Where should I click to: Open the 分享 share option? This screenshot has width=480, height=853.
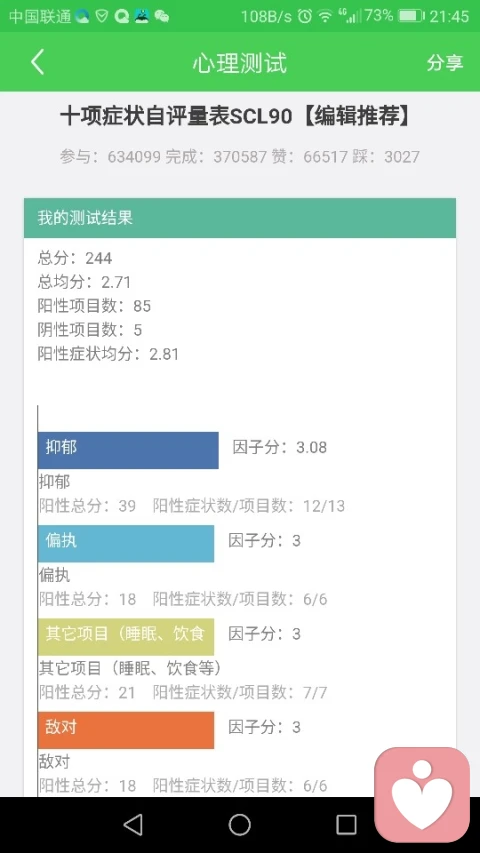(445, 63)
